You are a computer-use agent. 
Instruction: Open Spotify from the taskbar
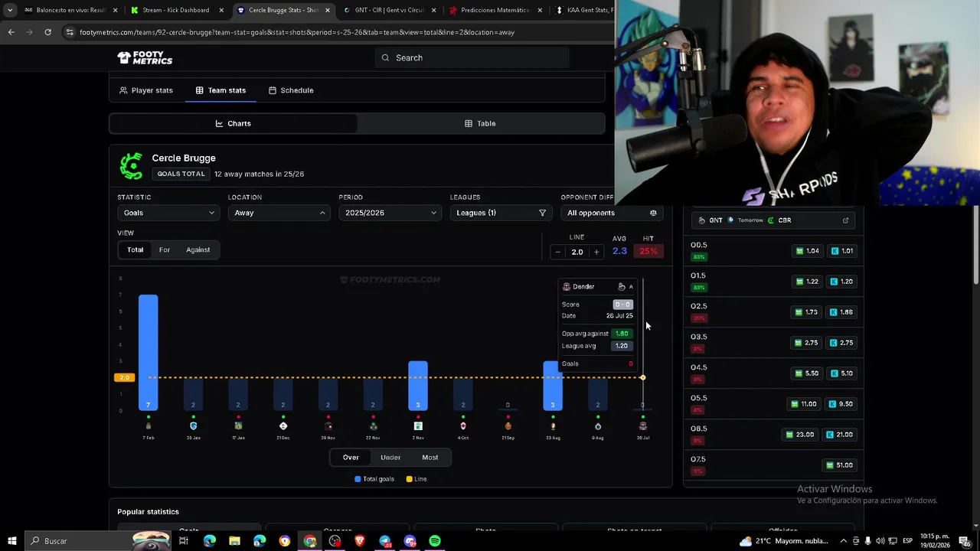(x=435, y=541)
